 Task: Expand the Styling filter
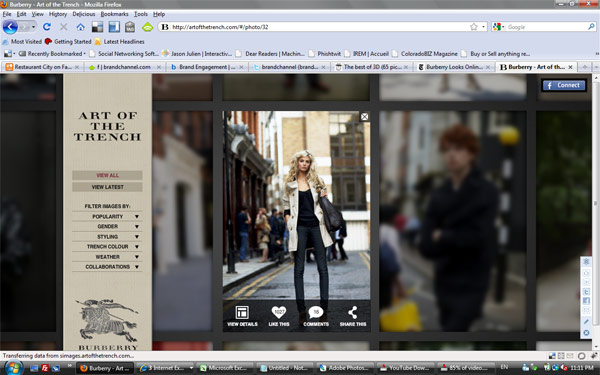108,236
